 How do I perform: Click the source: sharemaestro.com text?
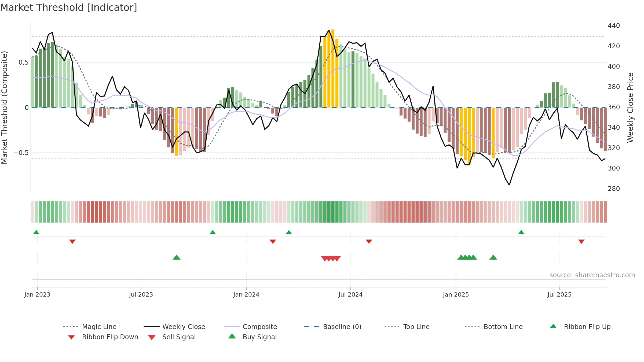click(592, 275)
